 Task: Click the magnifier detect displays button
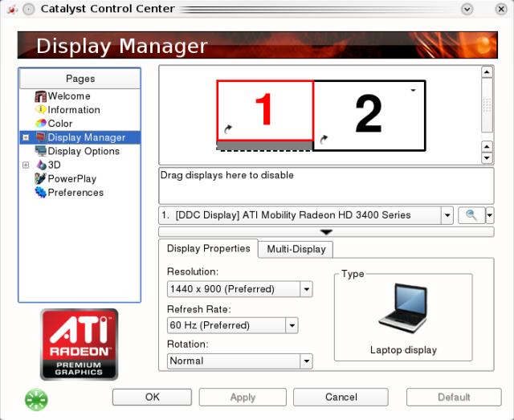click(471, 215)
